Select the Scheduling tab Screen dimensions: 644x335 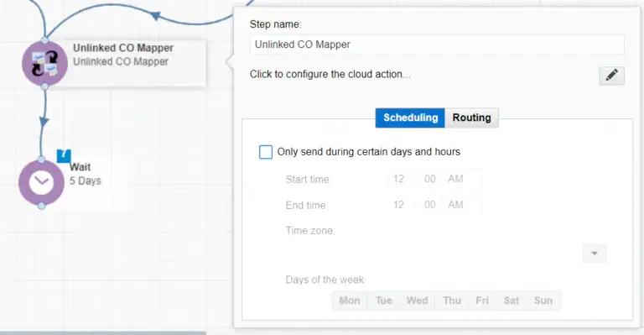point(410,118)
